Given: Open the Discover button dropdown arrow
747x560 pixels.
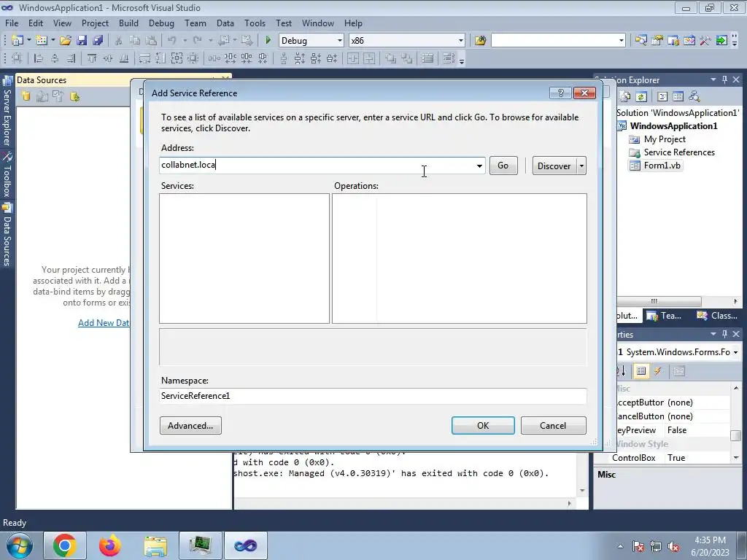Looking at the screenshot, I should 581,166.
